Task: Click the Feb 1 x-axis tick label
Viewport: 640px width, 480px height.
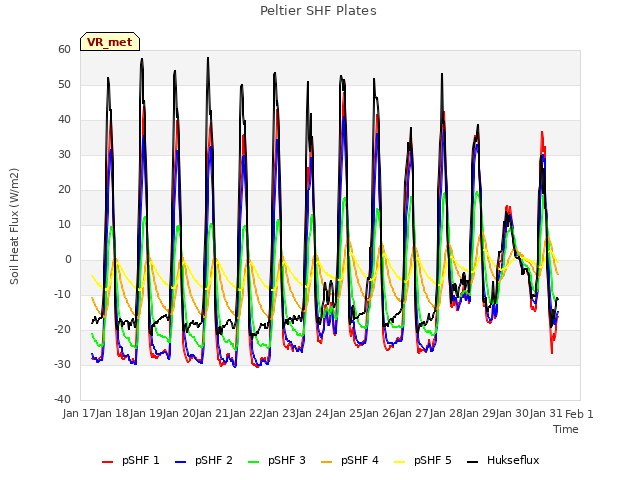Action: click(x=579, y=414)
